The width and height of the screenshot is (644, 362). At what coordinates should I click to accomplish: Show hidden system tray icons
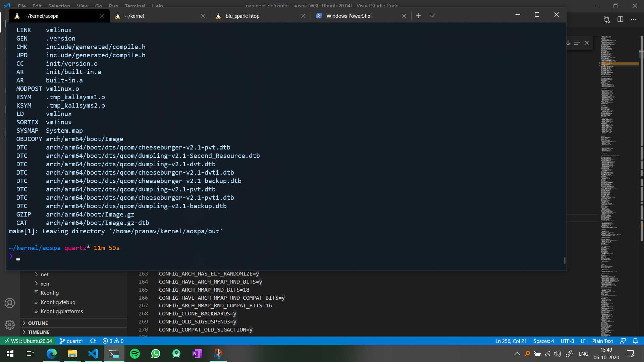(x=517, y=354)
